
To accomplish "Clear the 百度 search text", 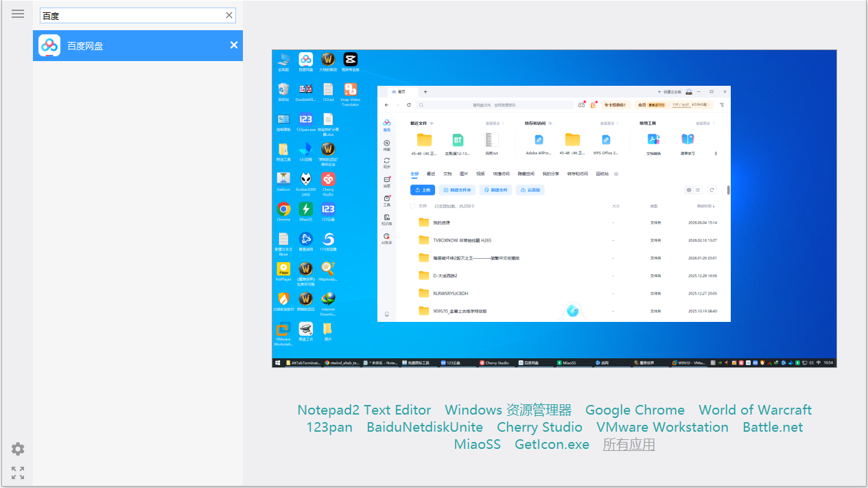I will pos(229,15).
